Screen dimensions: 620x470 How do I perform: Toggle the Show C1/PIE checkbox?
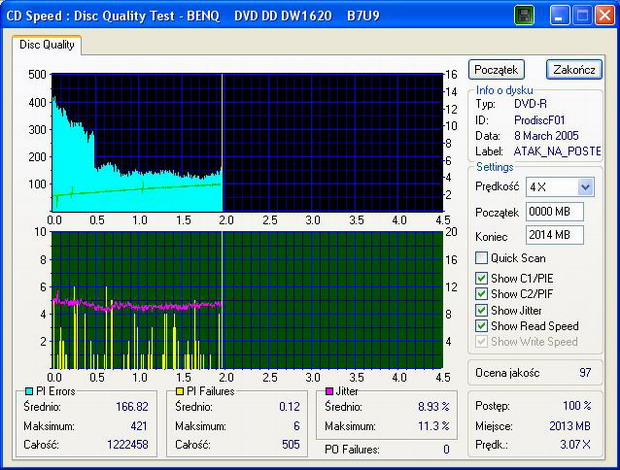tap(481, 278)
